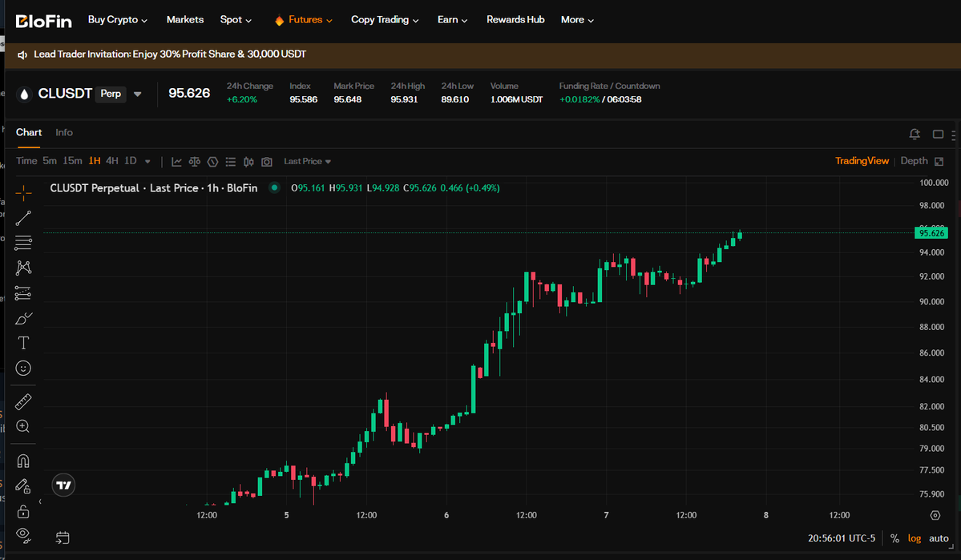Click the Perp contract type badge
The image size is (961, 560).
pyautogui.click(x=111, y=94)
